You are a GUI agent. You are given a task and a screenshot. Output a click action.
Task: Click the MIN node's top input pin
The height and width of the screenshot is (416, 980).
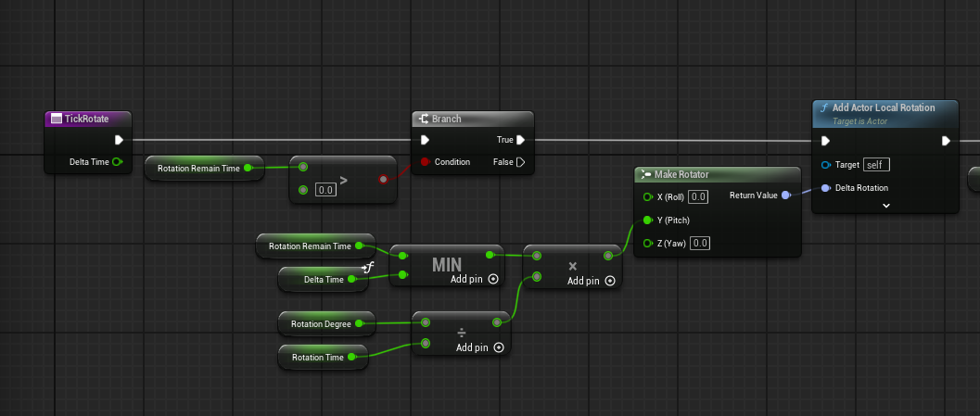coord(403,256)
